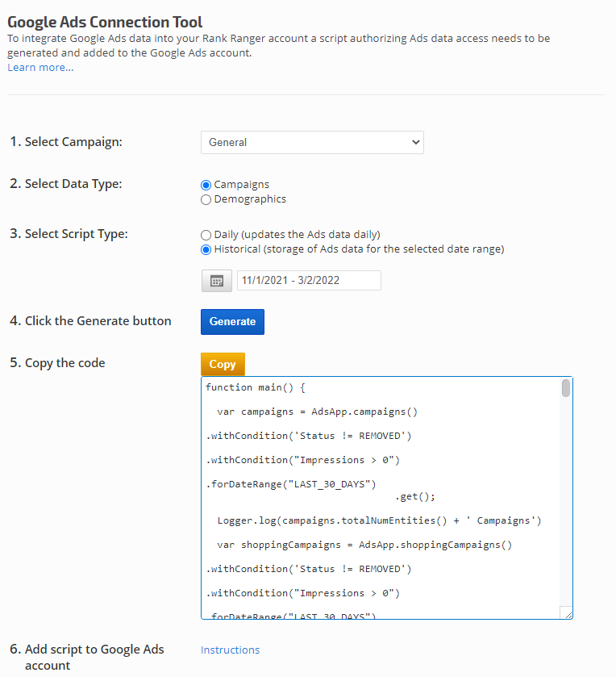This screenshot has height=677, width=616.
Task: Open the Instructions link
Action: 230,650
